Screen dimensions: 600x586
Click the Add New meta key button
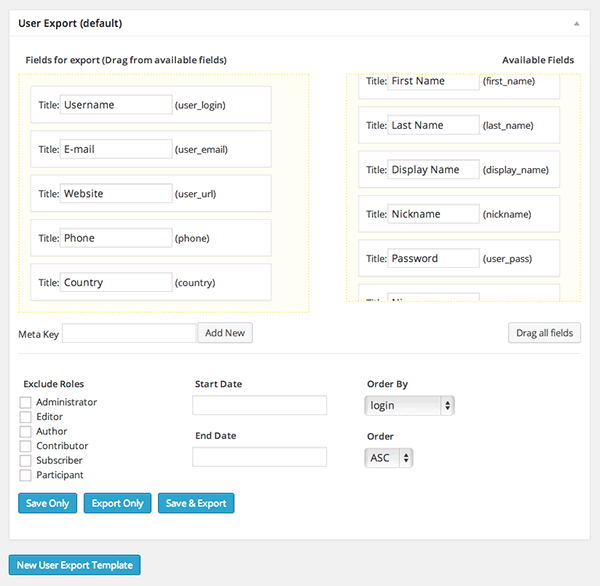225,333
